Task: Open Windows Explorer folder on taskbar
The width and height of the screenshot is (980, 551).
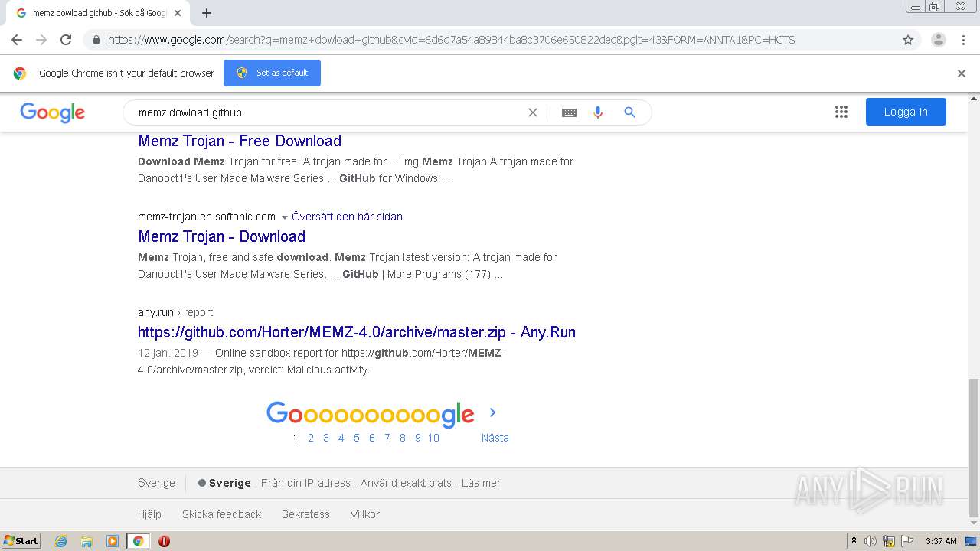Action: point(87,541)
